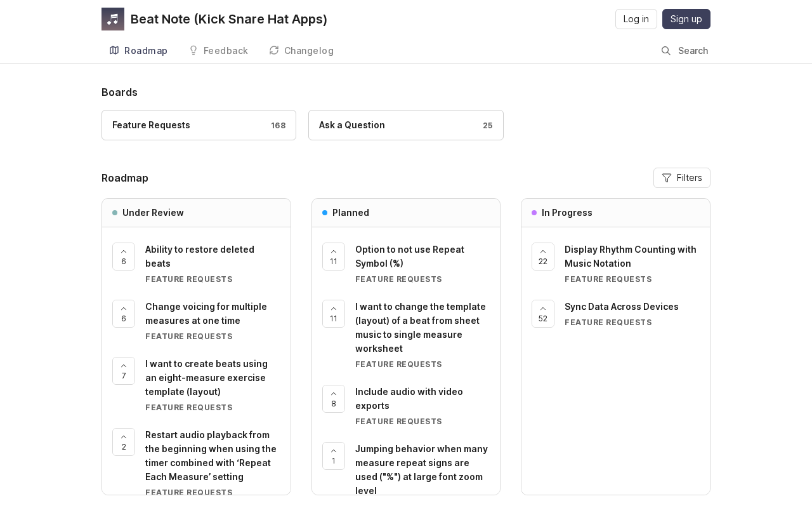
Task: Upvote 'Option to not use Repeat Symbol (%)'
Action: [x=334, y=257]
